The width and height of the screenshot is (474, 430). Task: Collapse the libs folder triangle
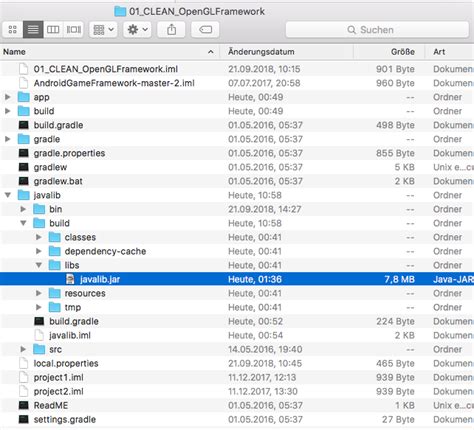click(x=39, y=265)
